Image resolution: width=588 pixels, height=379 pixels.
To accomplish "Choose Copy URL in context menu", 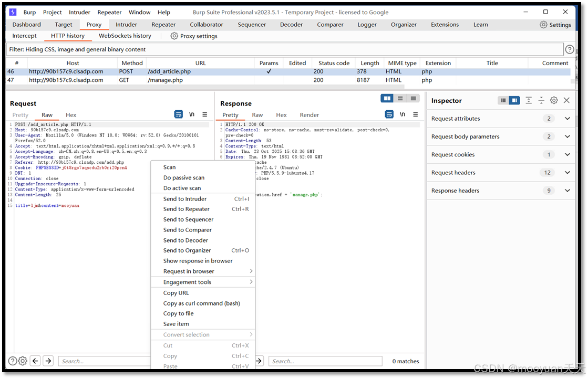I will (x=203, y=293).
